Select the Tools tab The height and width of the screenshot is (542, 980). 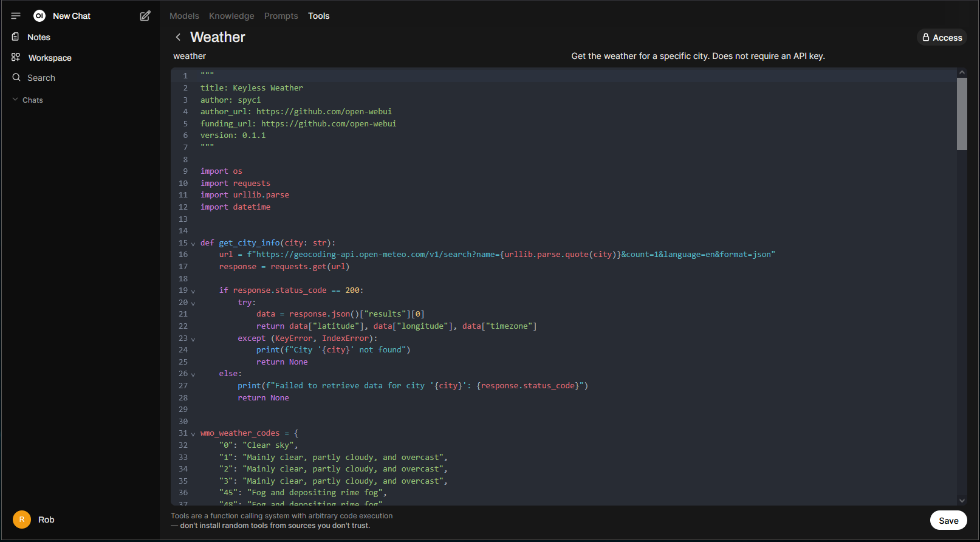(x=318, y=16)
